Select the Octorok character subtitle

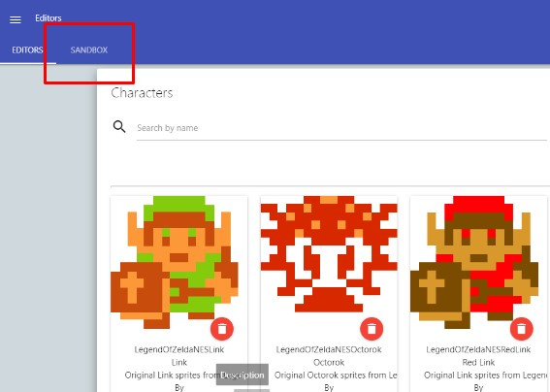coord(329,362)
